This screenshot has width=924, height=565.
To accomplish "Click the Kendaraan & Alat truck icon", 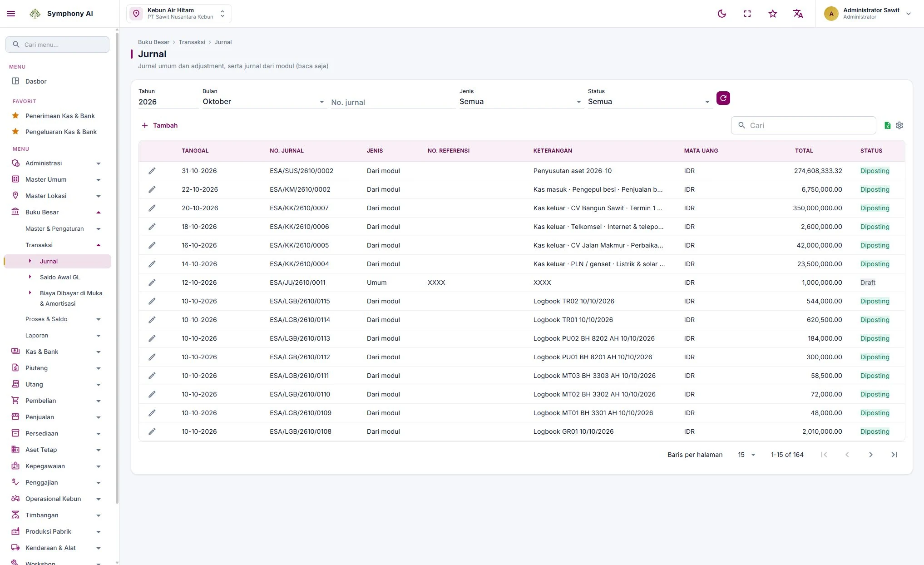I will (x=15, y=547).
